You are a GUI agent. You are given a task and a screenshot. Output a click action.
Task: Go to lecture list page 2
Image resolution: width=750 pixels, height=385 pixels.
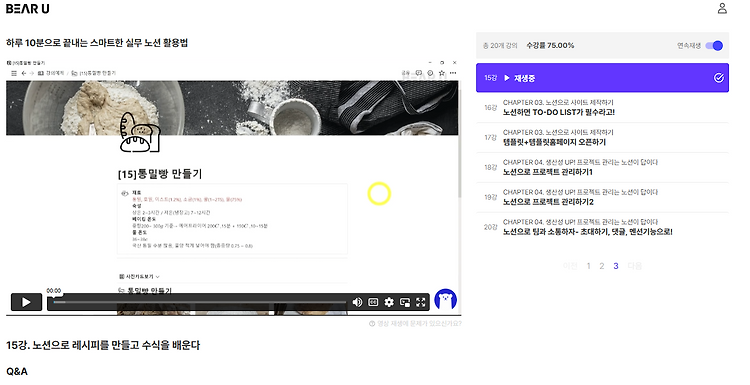[602, 266]
